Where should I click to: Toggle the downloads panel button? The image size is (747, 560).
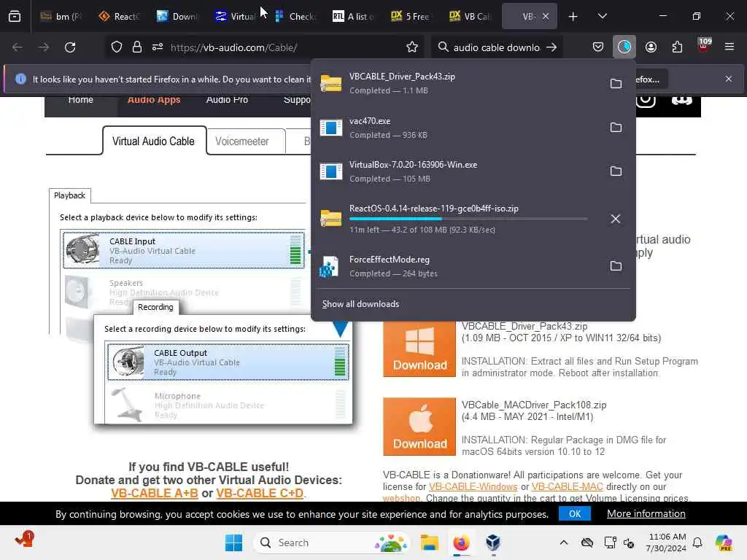(624, 47)
